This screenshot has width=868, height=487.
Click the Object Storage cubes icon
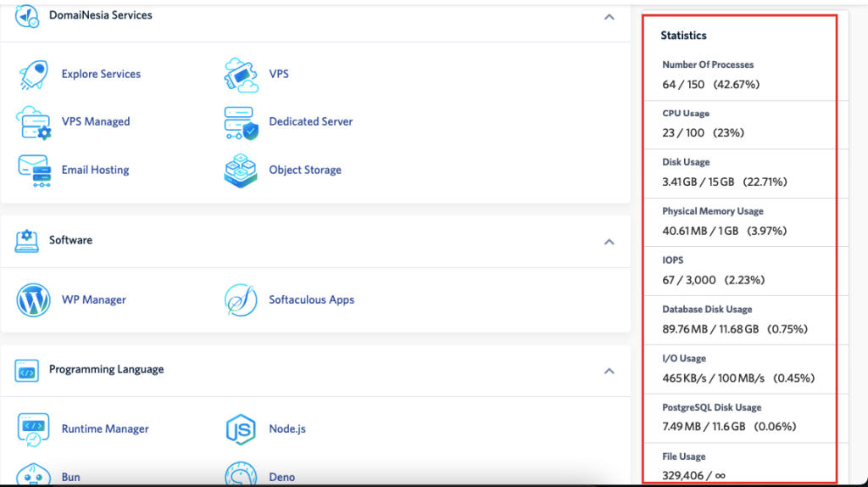tap(241, 171)
